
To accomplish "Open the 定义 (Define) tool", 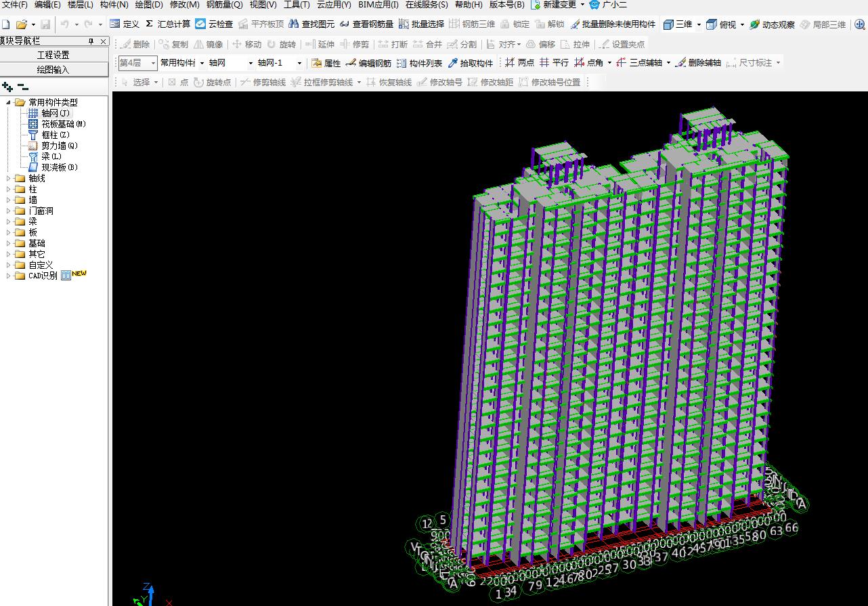I will (124, 24).
